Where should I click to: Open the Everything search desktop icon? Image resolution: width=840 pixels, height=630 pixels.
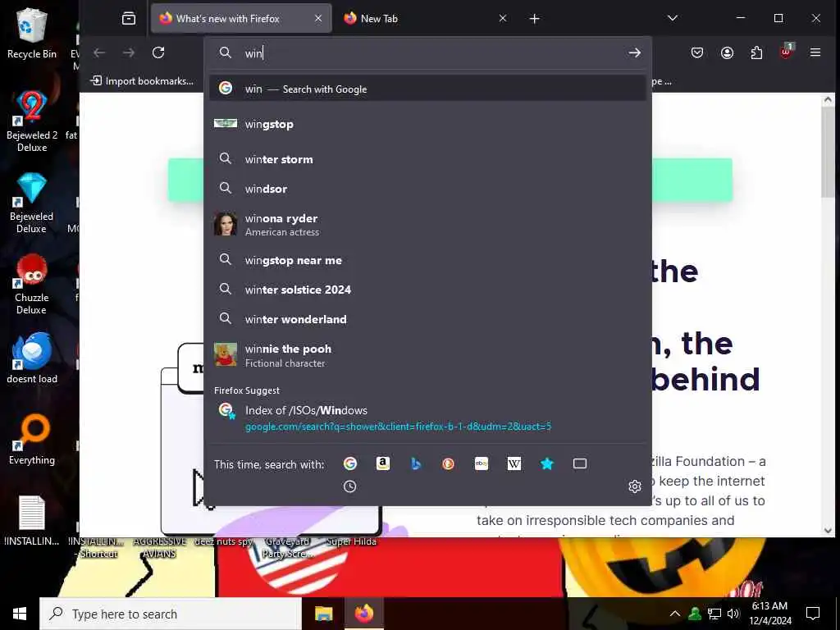pos(32,440)
